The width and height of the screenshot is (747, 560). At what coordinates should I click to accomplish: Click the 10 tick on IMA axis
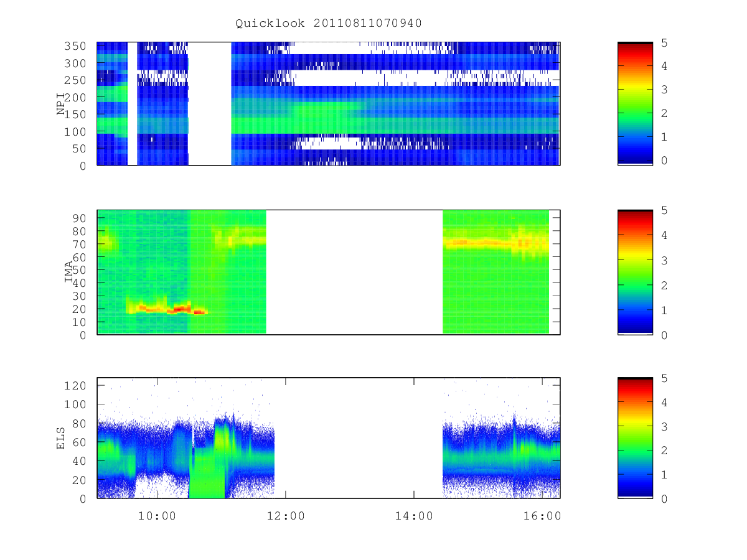[80, 322]
